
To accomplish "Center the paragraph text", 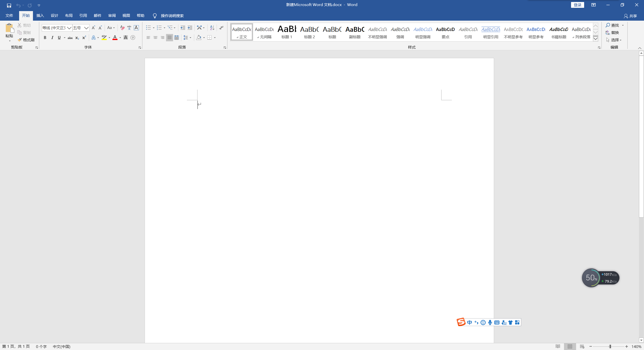I will pos(155,38).
